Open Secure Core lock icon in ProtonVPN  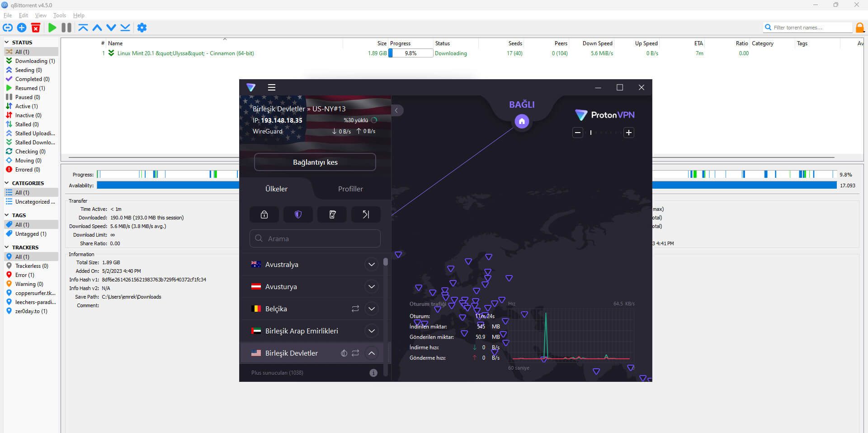coord(264,214)
